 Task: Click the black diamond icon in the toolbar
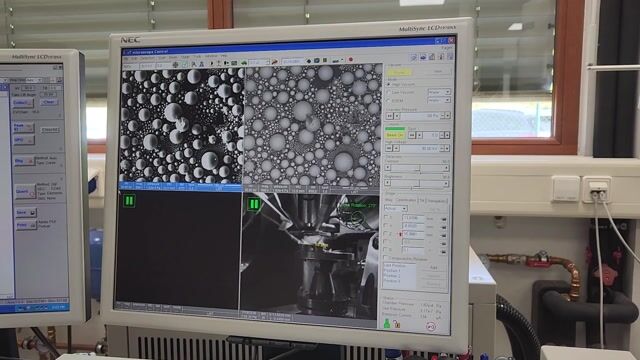(x=309, y=61)
